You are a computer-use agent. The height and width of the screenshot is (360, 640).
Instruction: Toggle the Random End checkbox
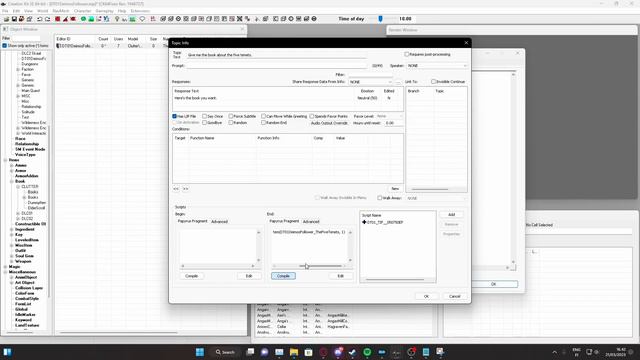tap(263, 122)
